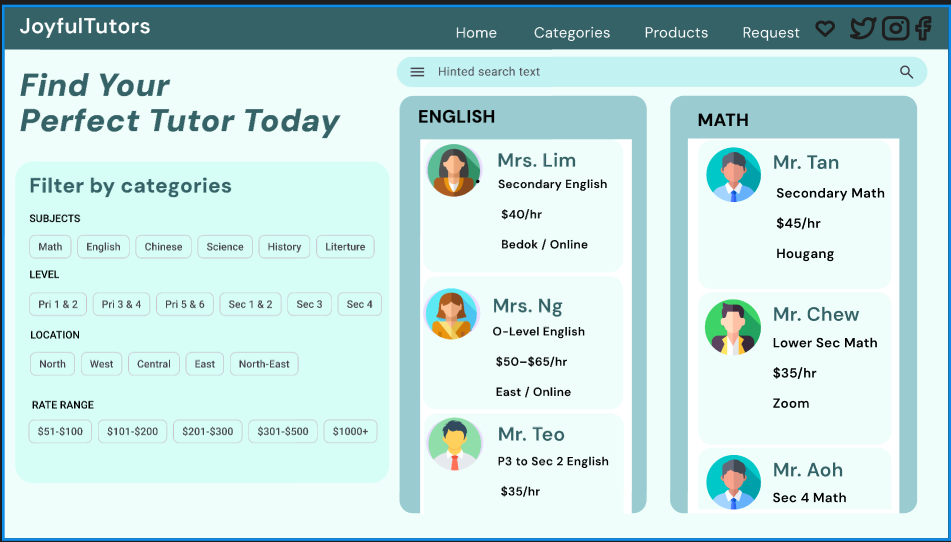Screen dimensions: 951x542
Task: Click Mr. Tan's avatar picture
Action: pos(733,175)
